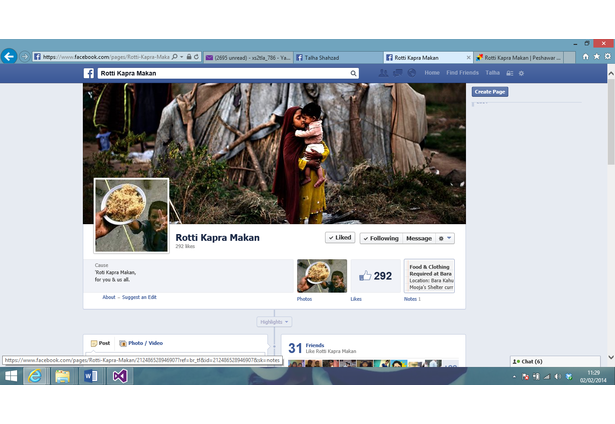Click the Rotti Kapra Makan page title
Viewport: 615px width, 424px height.
click(x=217, y=238)
